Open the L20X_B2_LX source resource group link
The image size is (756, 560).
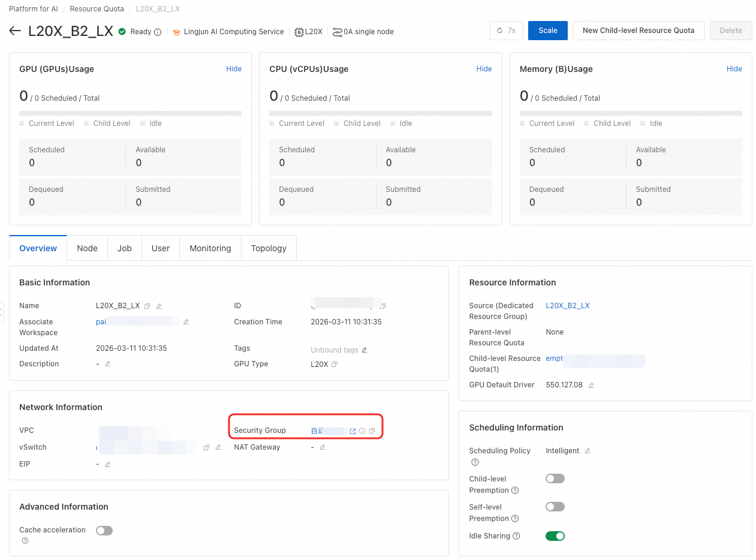pyautogui.click(x=567, y=306)
